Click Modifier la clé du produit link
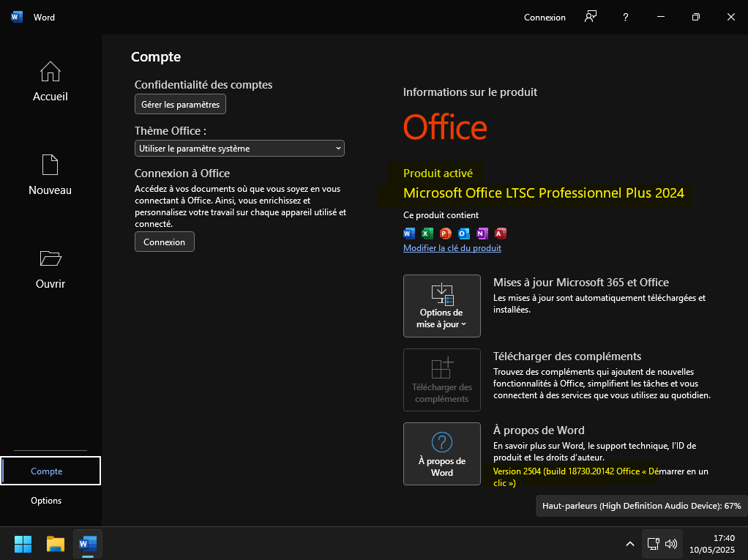 (452, 248)
